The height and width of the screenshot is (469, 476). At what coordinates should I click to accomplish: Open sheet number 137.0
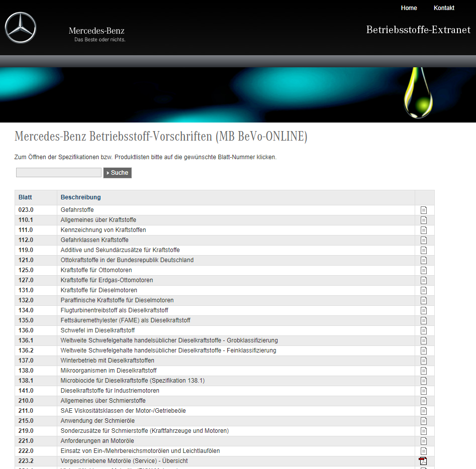26,361
